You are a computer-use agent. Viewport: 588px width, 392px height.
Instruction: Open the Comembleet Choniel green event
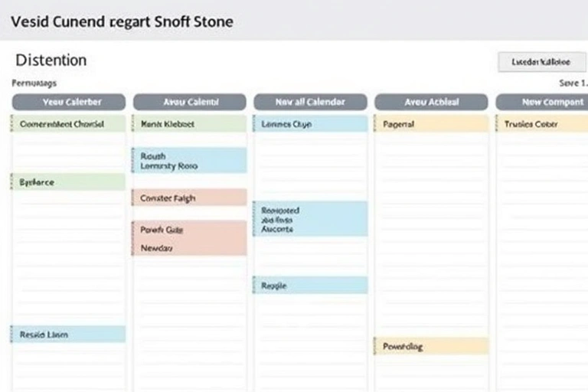tap(68, 123)
